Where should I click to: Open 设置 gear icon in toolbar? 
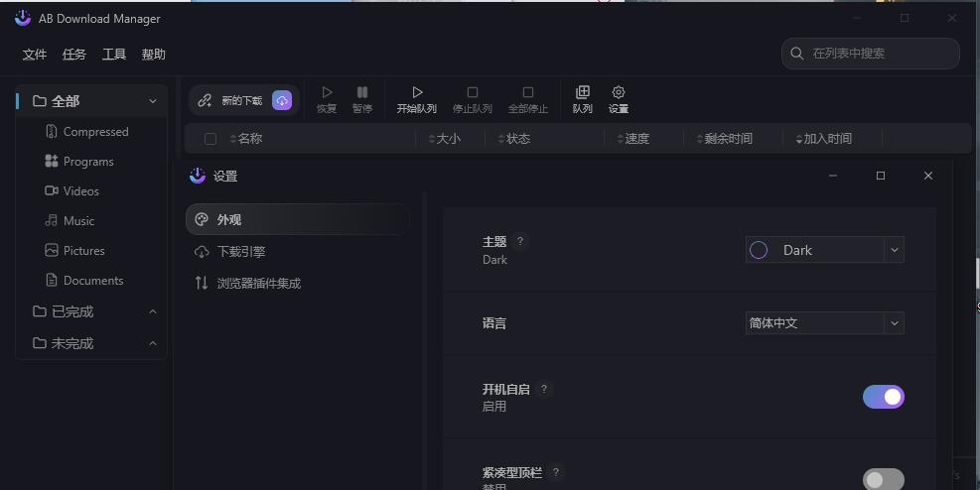coord(619,93)
